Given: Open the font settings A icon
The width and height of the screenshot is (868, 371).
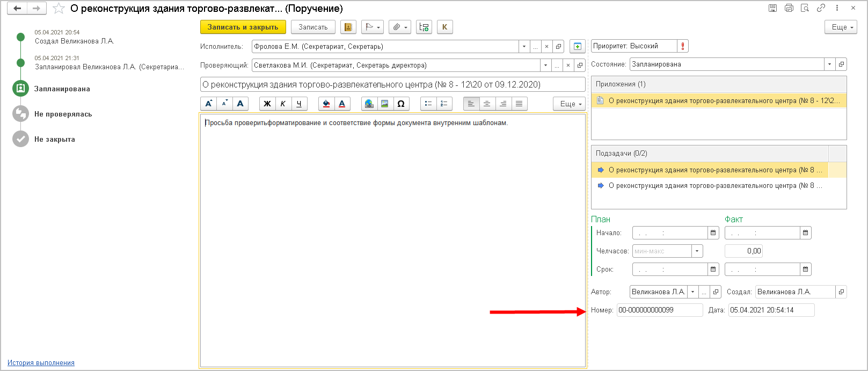Looking at the screenshot, I should (x=240, y=104).
